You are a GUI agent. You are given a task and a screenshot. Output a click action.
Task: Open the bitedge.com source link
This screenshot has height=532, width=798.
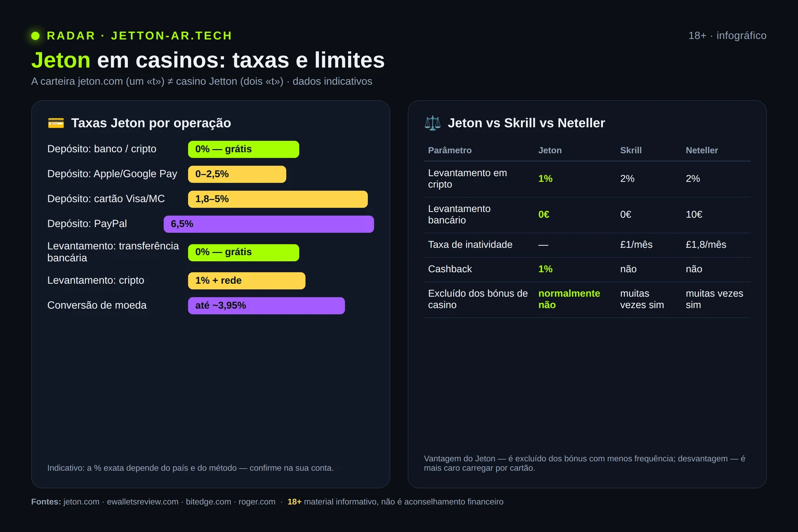click(208, 502)
